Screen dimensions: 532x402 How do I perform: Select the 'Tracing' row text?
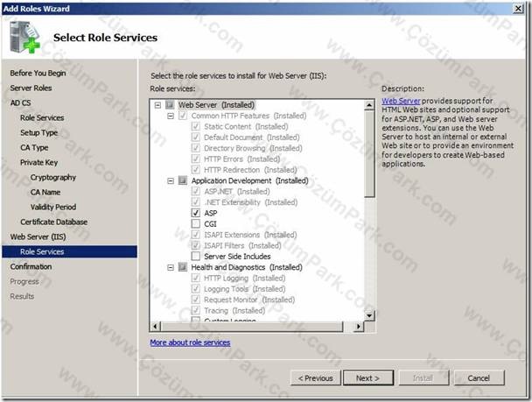pos(234,311)
